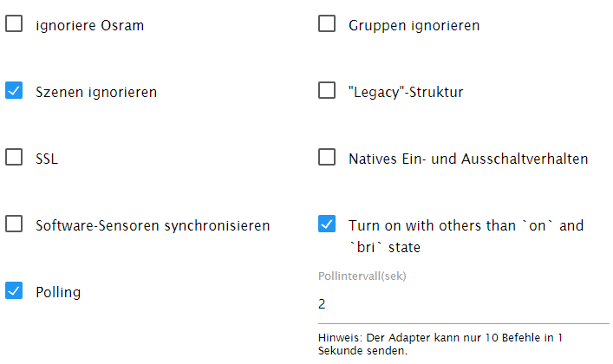Click 'Natives Ein- und Ausschaltverhalten' label text
Image resolution: width=613 pixels, height=364 pixels.
(468, 159)
